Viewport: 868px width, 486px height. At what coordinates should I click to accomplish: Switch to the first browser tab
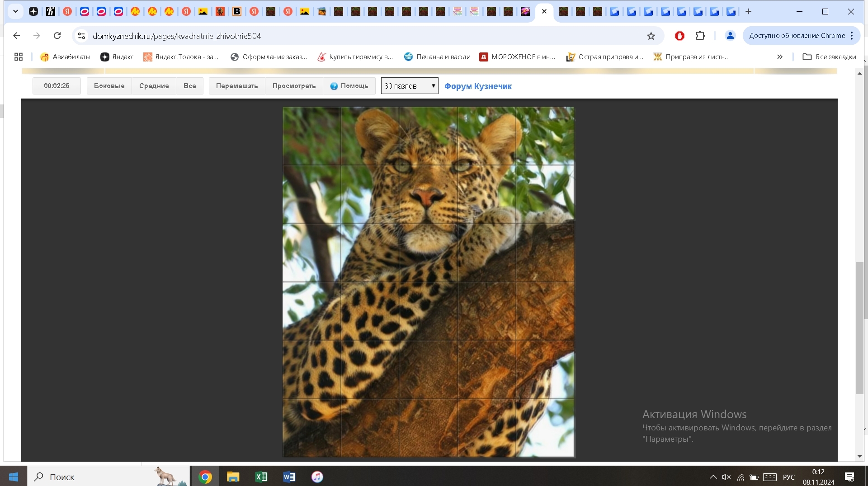click(33, 11)
